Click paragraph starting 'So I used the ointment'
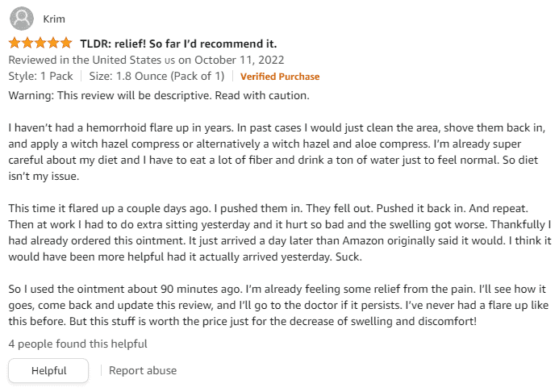The width and height of the screenshot is (559, 392). pos(278,305)
